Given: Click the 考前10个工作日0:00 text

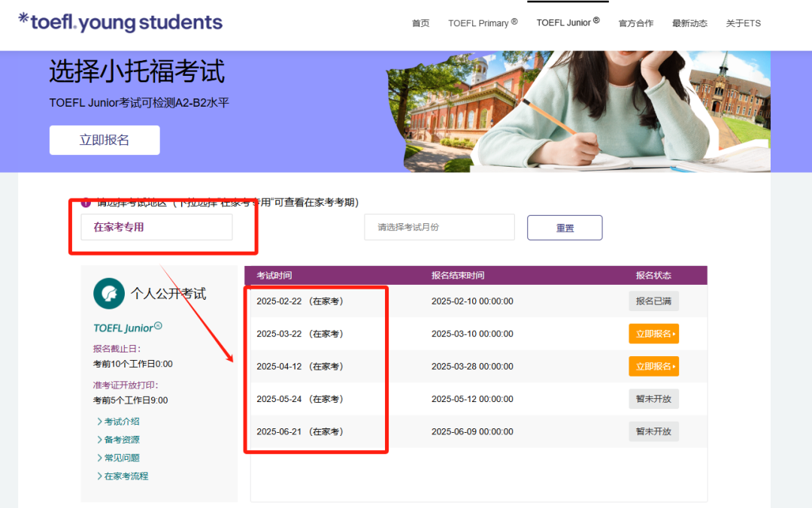Looking at the screenshot, I should pyautogui.click(x=132, y=364).
